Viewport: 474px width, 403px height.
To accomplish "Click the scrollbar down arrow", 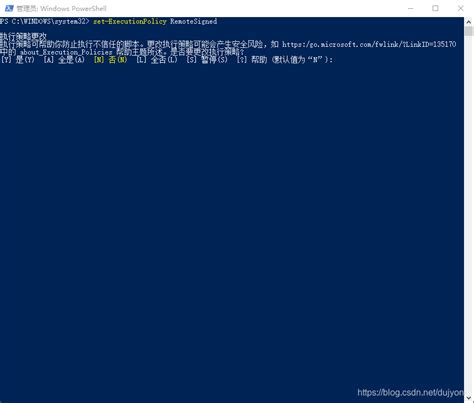I will tap(469, 398).
